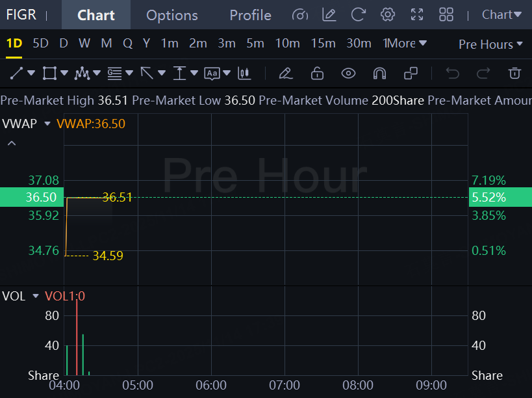
Task: Open the Pre Hours session dropdown
Action: tap(490, 44)
